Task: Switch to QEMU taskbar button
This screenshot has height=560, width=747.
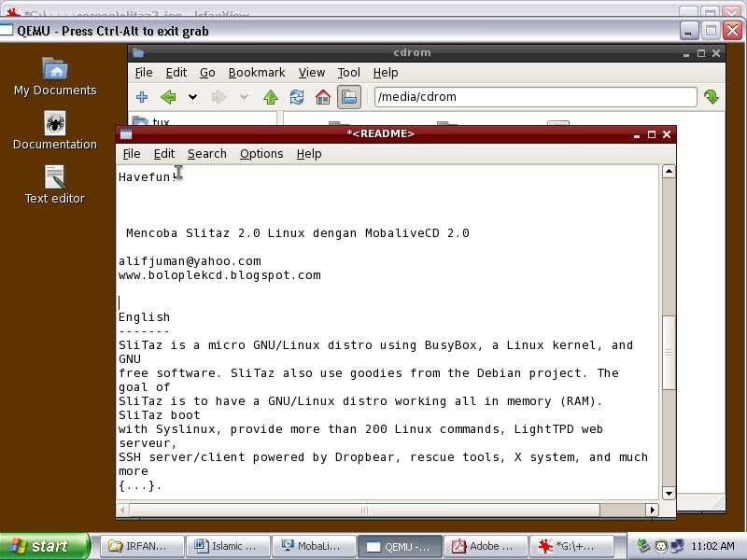Action: [x=400, y=546]
